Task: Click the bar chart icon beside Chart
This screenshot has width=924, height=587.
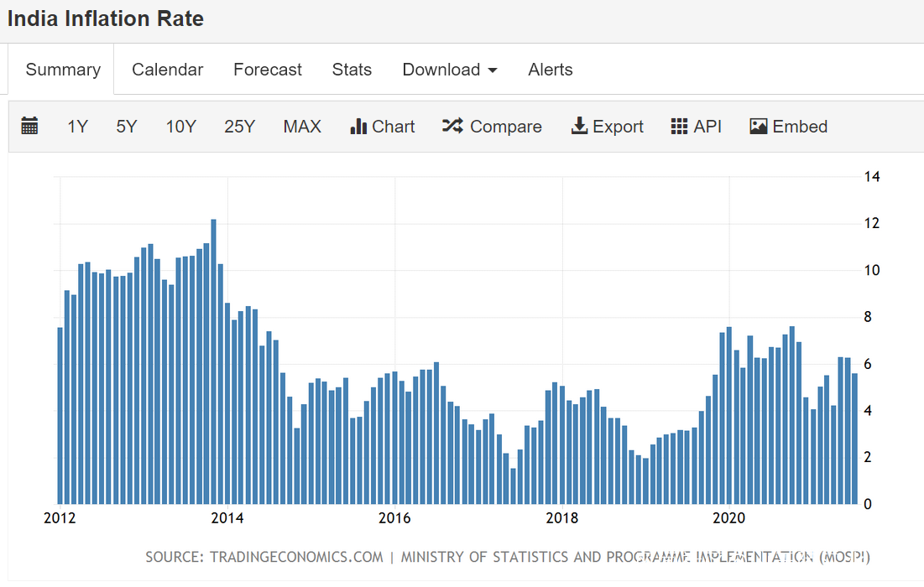Action: point(358,127)
